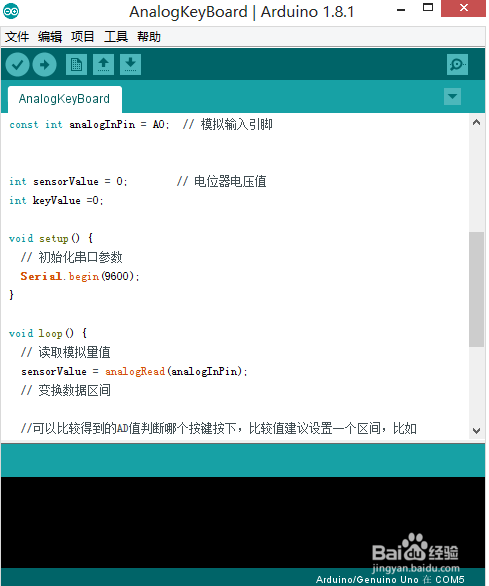The height and width of the screenshot is (586, 489).
Task: Click 'Arduino/Genuino Uno 在 COM5' status text
Action: [390, 580]
